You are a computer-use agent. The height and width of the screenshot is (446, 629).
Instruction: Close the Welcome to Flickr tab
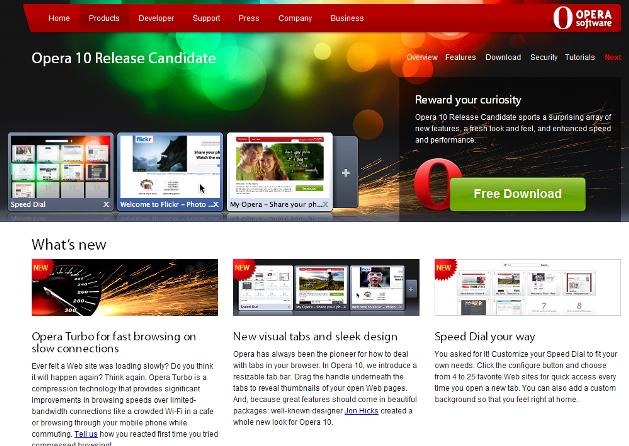215,204
